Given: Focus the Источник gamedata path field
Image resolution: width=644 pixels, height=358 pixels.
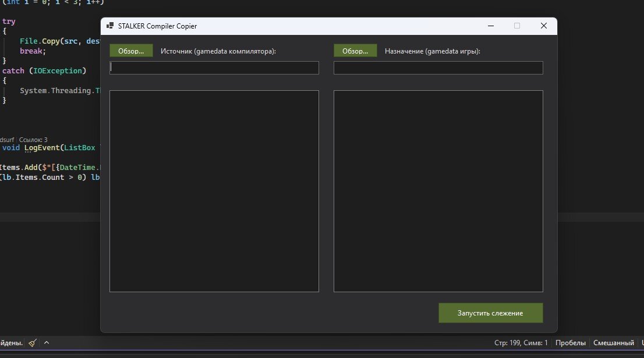Looking at the screenshot, I should [x=214, y=68].
